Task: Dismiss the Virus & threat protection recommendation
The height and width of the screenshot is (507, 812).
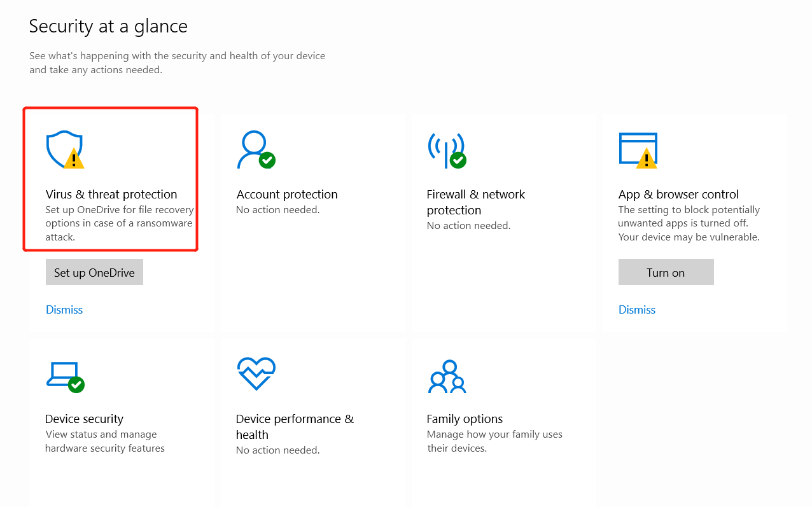Action: tap(64, 309)
